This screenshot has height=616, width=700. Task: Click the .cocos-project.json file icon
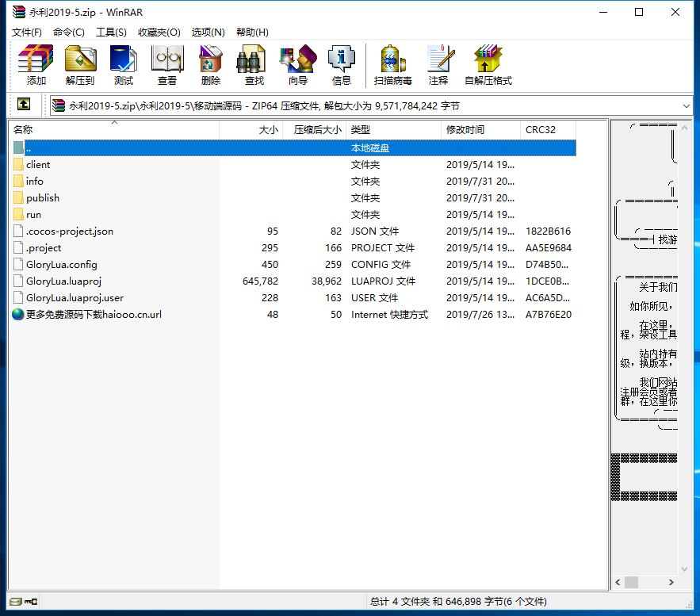click(x=18, y=231)
